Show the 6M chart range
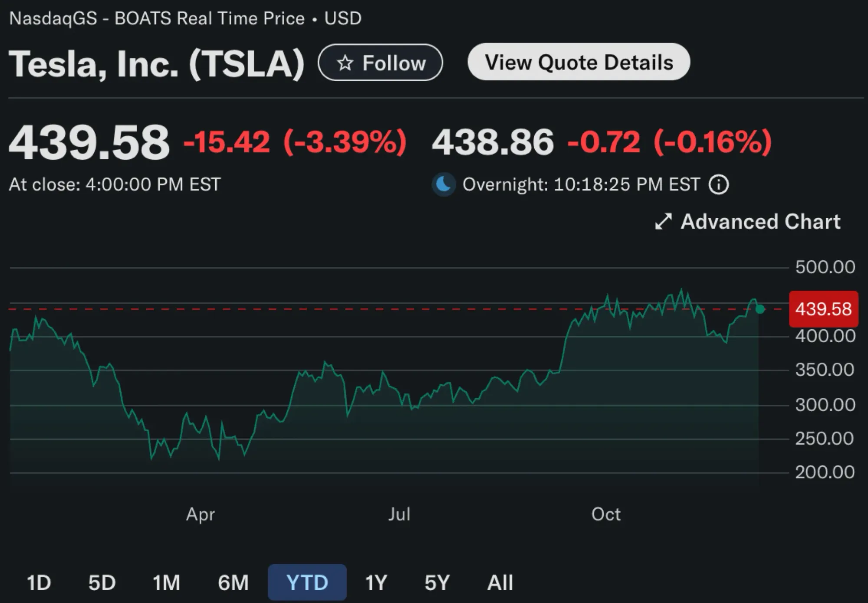Screen dimensions: 868x603 pos(233,582)
